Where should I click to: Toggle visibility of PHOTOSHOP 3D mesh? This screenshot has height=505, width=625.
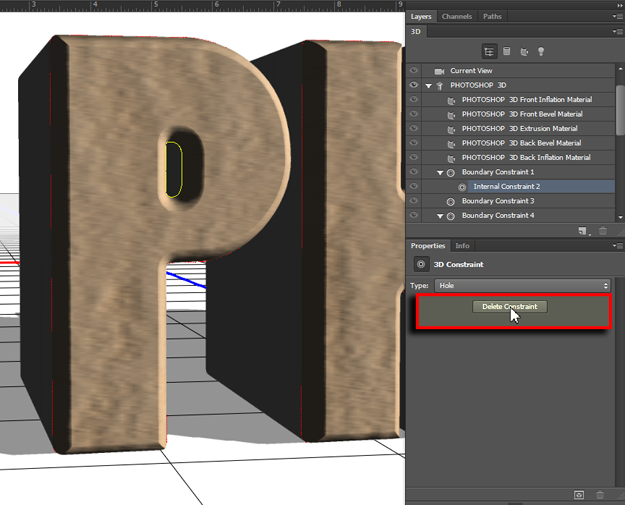click(414, 86)
